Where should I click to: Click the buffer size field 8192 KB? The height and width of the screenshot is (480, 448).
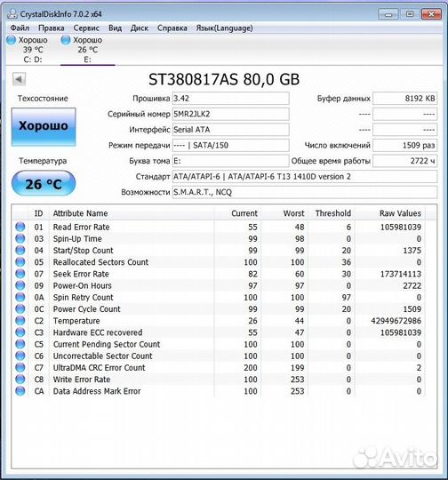coord(404,99)
